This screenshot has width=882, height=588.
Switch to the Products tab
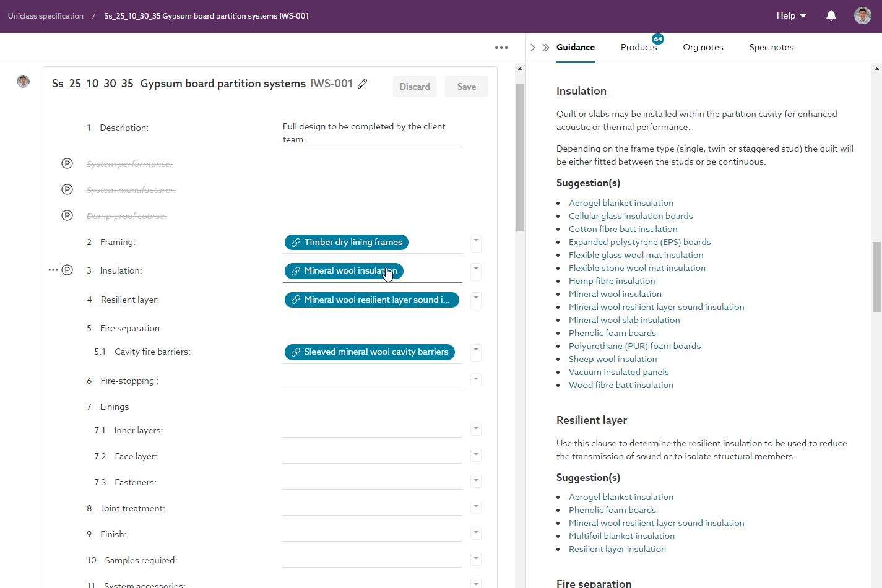pyautogui.click(x=638, y=48)
